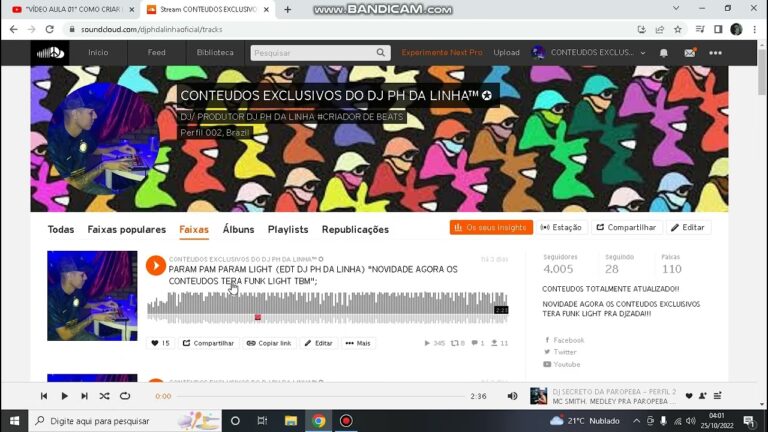Screen dimensions: 768x432
Task: Select the Playlists tab
Action: [288, 229]
